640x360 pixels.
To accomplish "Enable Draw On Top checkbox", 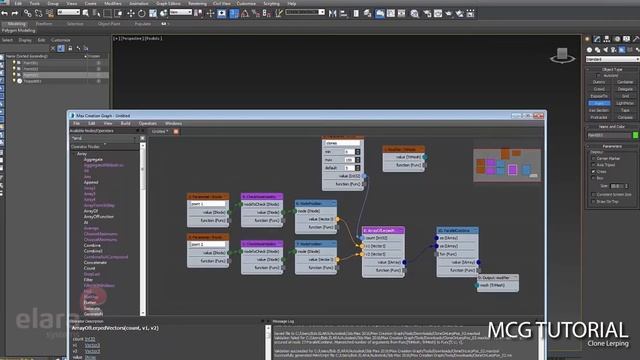I will point(593,202).
